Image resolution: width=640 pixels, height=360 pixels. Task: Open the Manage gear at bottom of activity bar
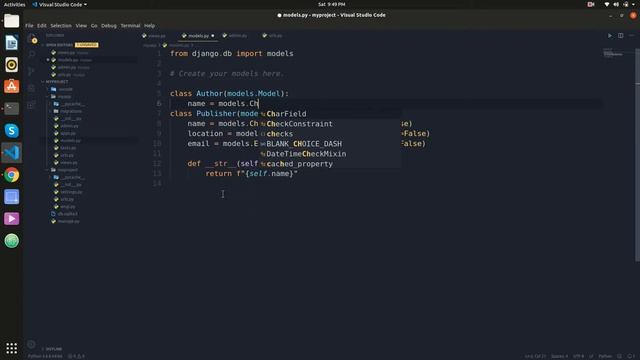point(31,344)
